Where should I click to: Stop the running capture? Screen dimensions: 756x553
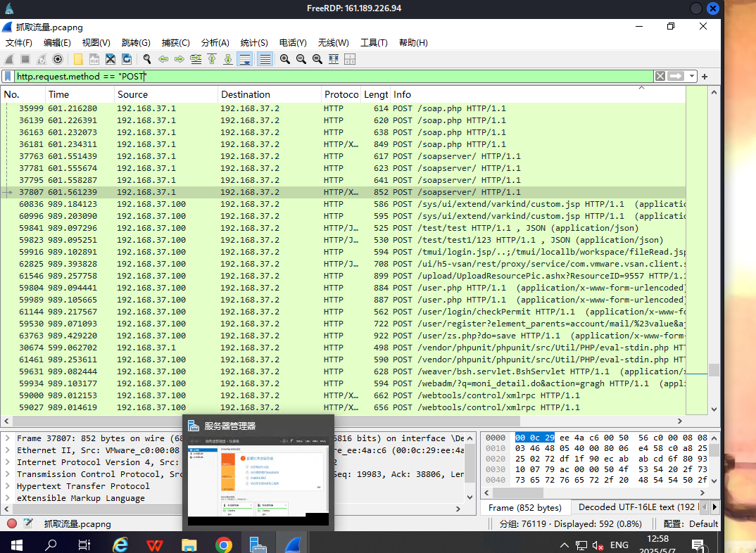click(25, 59)
